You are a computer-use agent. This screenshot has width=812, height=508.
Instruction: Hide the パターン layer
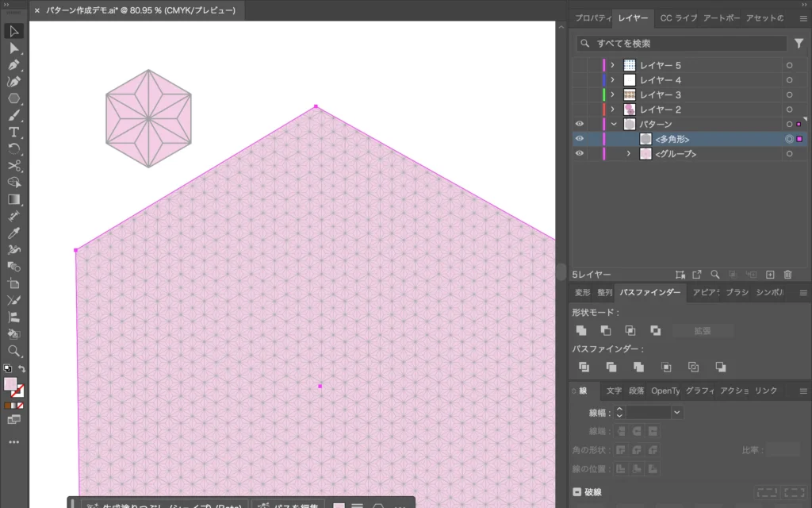pos(579,125)
